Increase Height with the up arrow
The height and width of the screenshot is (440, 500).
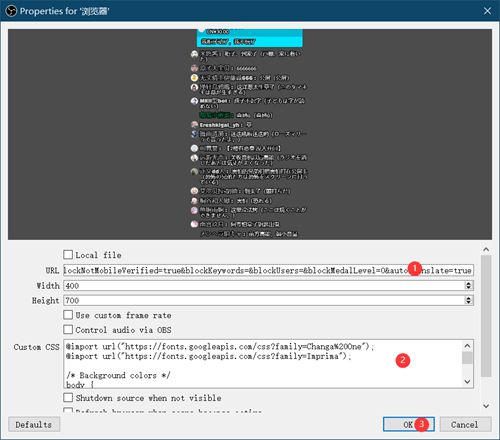(469, 298)
